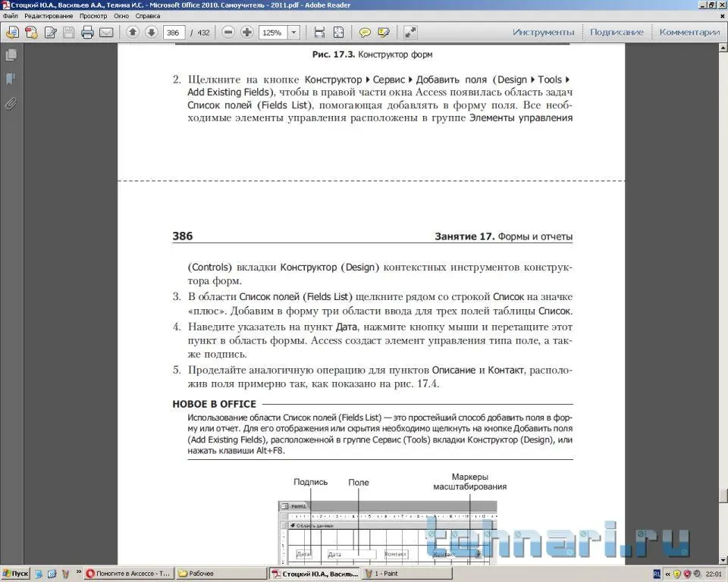Open the zoom level dropdown arrow
The height and width of the screenshot is (582, 728).
[293, 33]
